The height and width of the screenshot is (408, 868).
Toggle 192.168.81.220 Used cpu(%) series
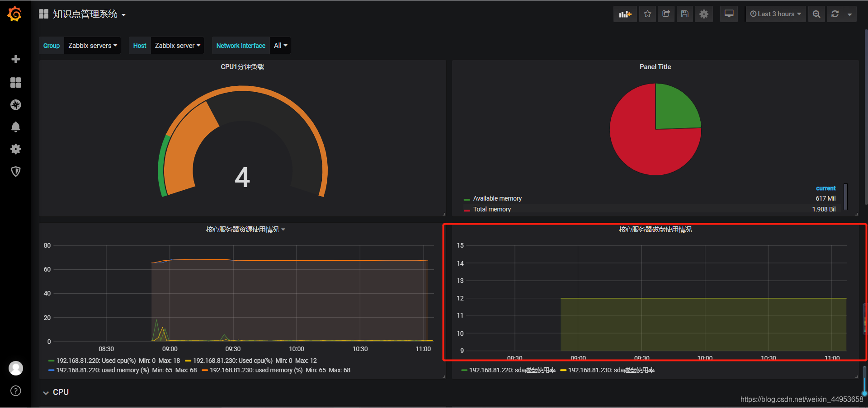point(96,361)
